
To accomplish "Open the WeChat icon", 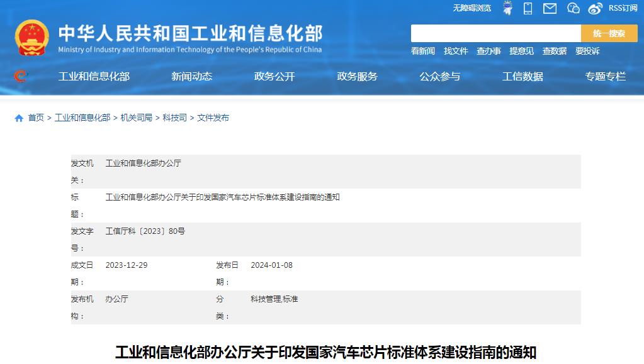I will click(x=573, y=8).
